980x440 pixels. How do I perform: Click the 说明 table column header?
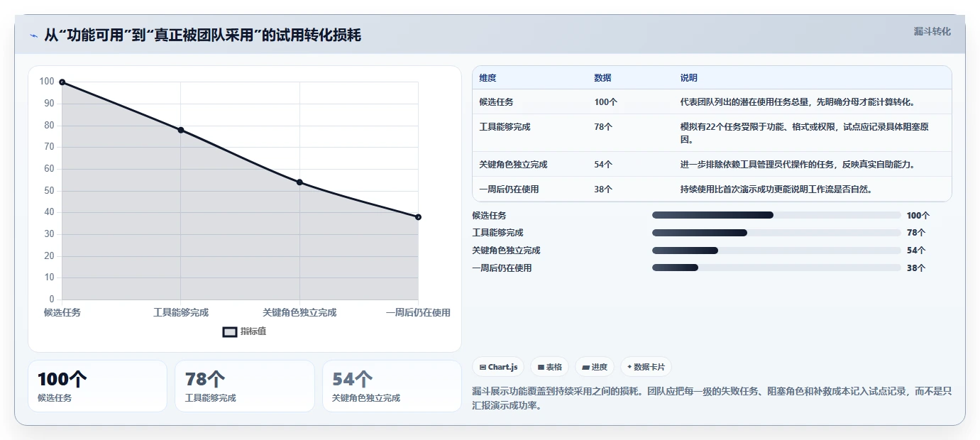click(688, 78)
